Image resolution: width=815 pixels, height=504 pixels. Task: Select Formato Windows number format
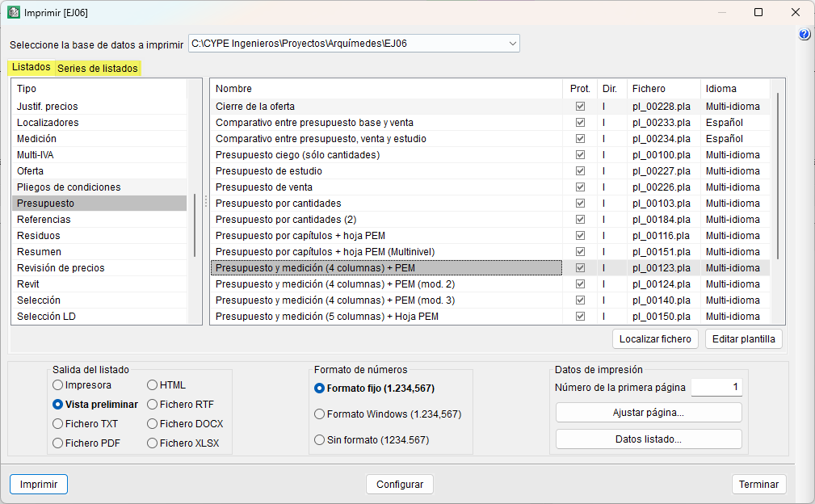tap(388, 414)
